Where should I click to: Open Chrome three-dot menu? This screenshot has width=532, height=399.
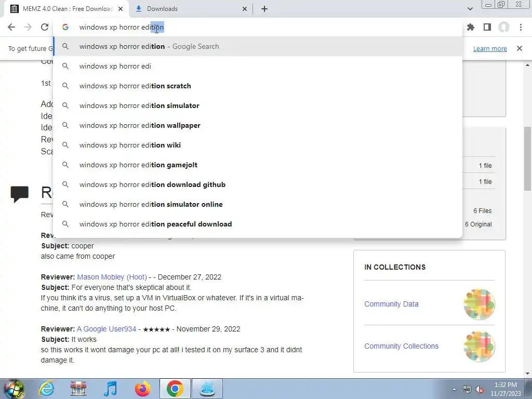521,27
